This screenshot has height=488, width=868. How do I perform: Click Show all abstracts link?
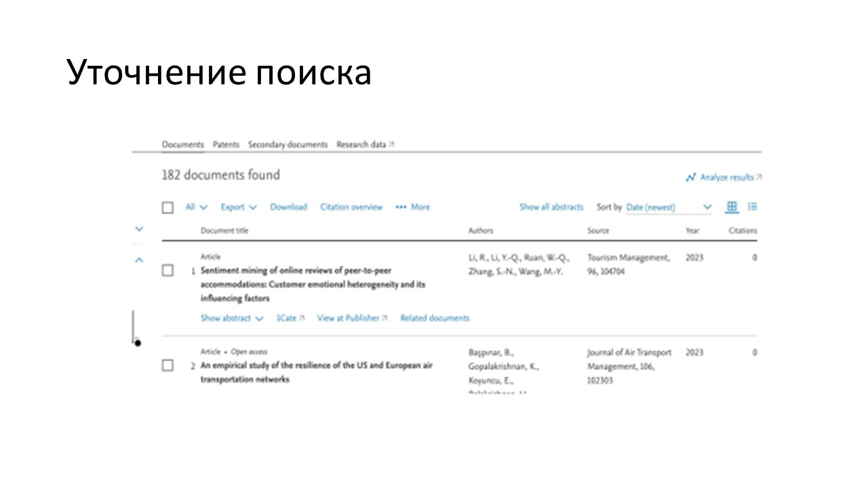[551, 207]
